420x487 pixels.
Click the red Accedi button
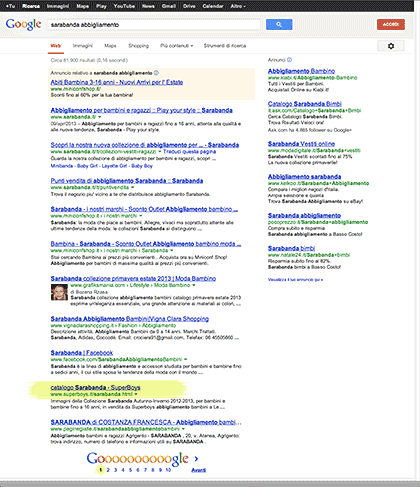(x=391, y=24)
